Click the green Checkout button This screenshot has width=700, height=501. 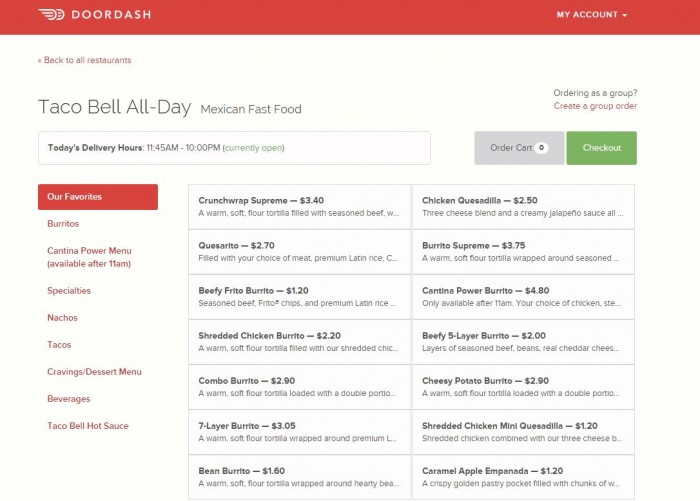tap(601, 148)
